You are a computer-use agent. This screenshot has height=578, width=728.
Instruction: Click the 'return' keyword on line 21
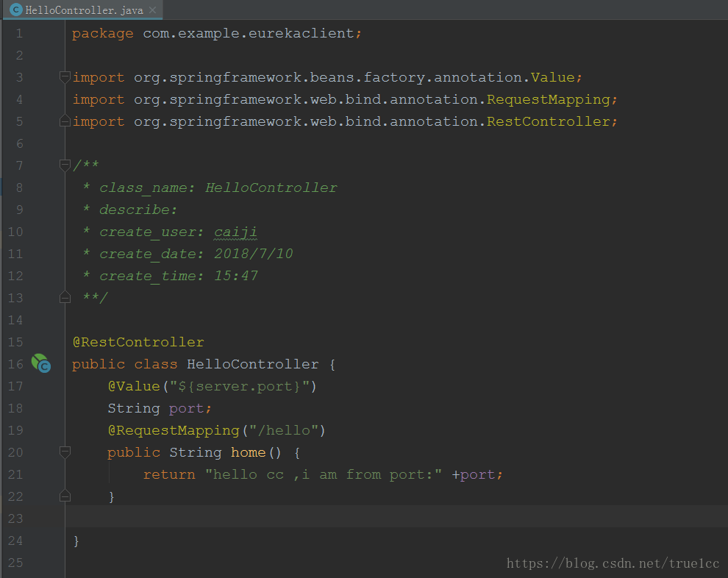(x=169, y=474)
